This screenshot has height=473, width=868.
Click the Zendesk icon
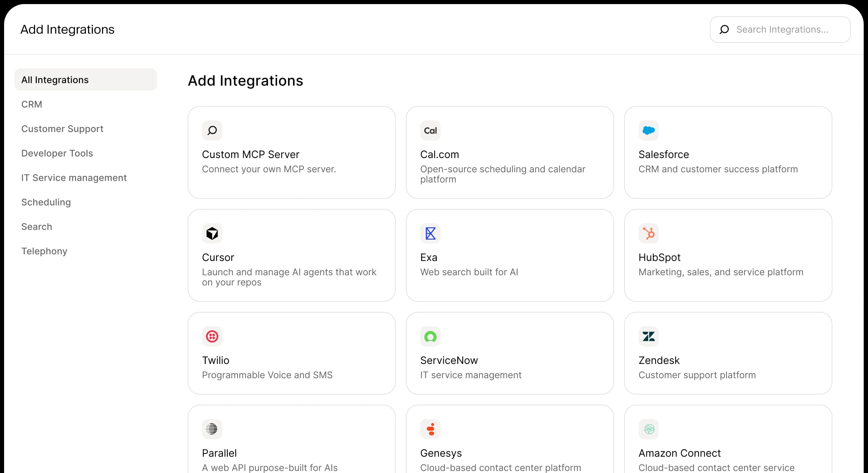[x=648, y=336]
